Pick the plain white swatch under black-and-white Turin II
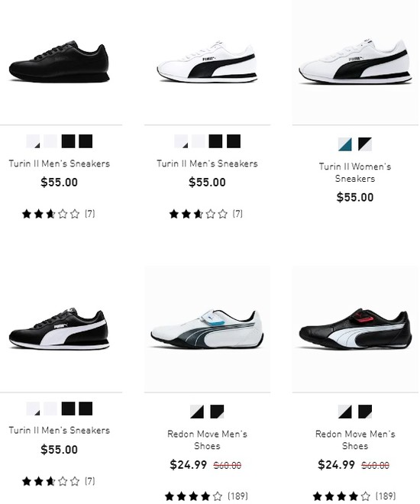This screenshot has width=420, height=504. [x=50, y=409]
